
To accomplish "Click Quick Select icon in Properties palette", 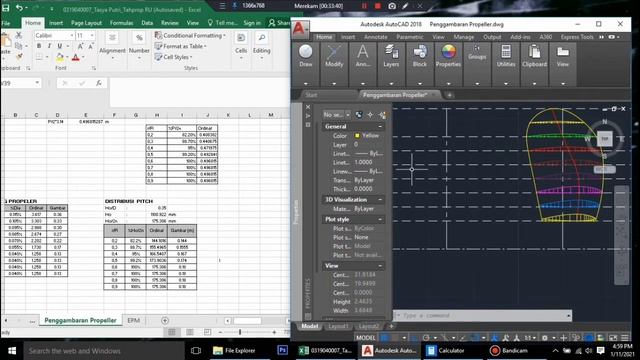I will [358, 115].
